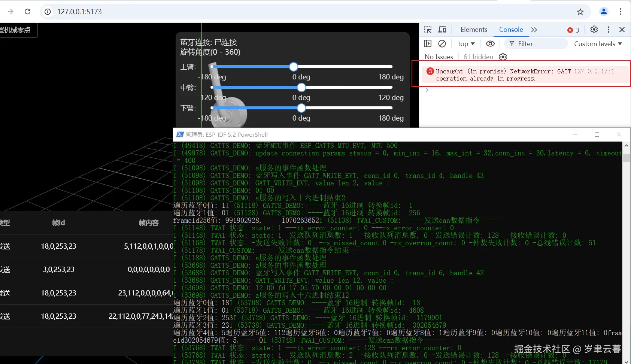Select frame content 0,0,0,0,0,0,0,0 cell
This screenshot has width=631, height=364.
[x=149, y=269]
